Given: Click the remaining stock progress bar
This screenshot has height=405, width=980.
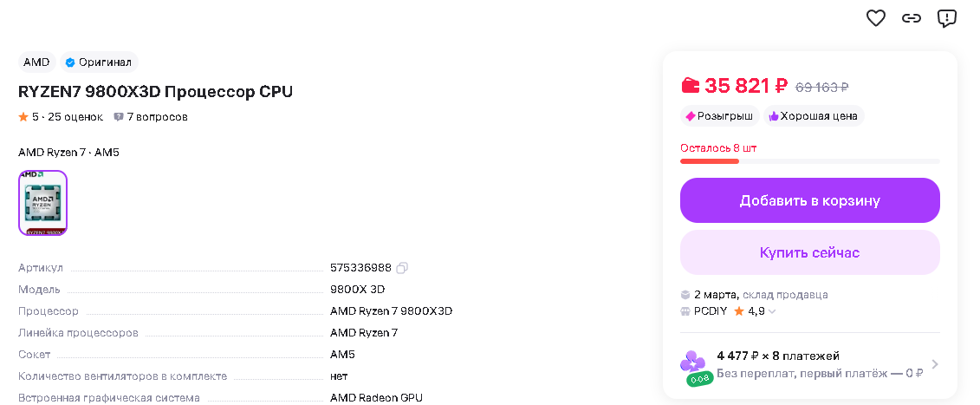Looking at the screenshot, I should [x=810, y=161].
